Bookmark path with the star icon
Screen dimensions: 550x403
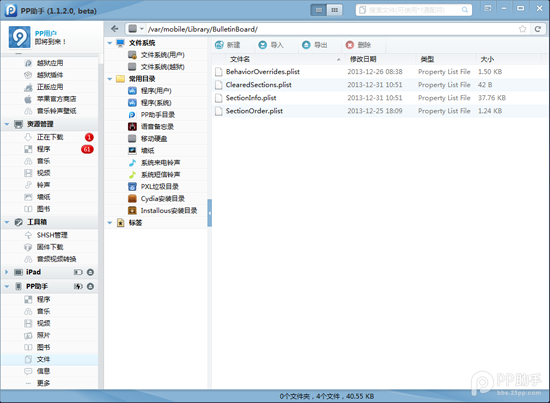coord(522,29)
